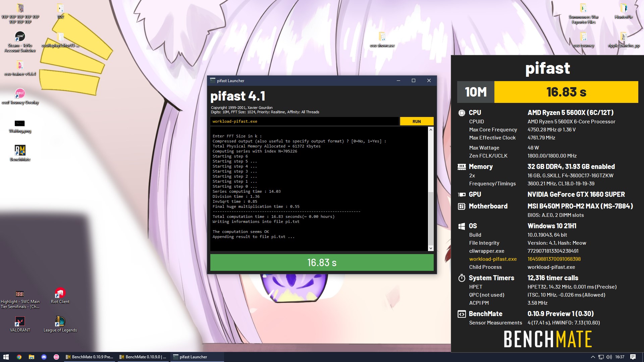644x362 pixels.
Task: Click the RUN button in pifast Launcher
Action: [417, 121]
